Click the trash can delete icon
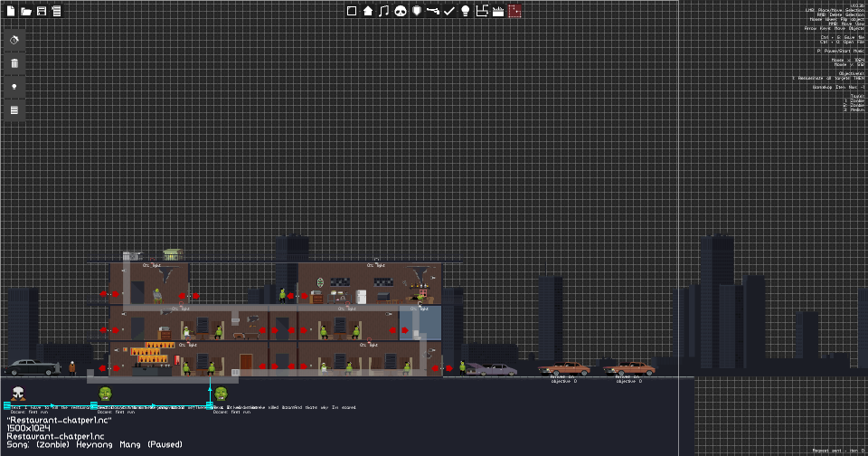 14,63
